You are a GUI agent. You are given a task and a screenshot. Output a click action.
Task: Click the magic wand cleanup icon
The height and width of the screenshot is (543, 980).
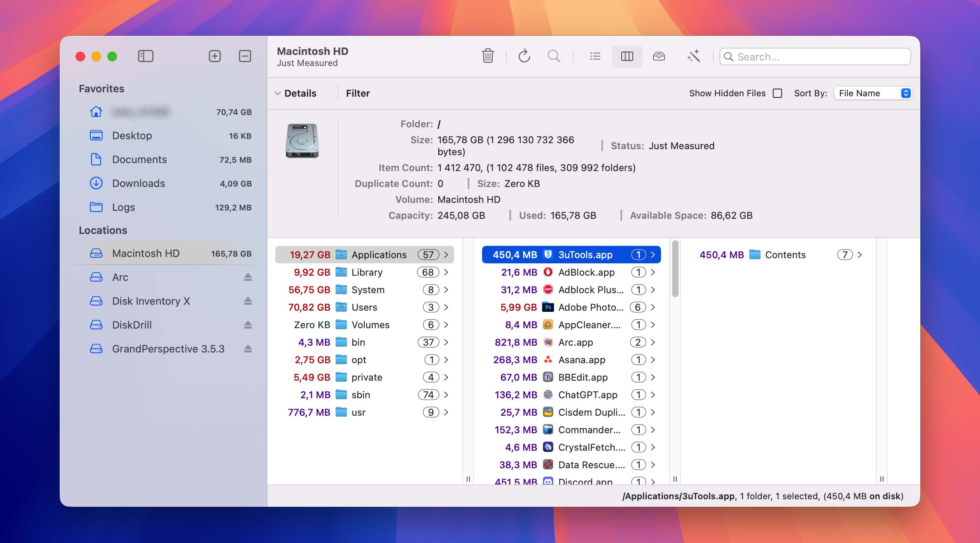pyautogui.click(x=694, y=56)
